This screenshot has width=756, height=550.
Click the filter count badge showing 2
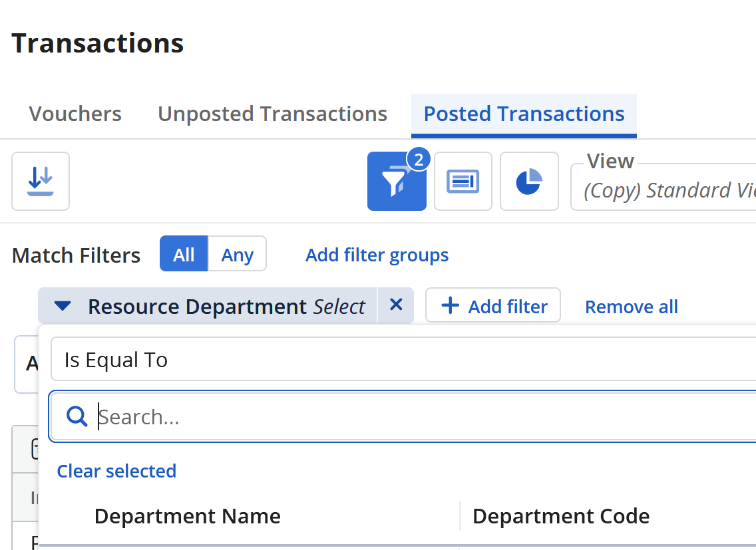click(x=419, y=160)
